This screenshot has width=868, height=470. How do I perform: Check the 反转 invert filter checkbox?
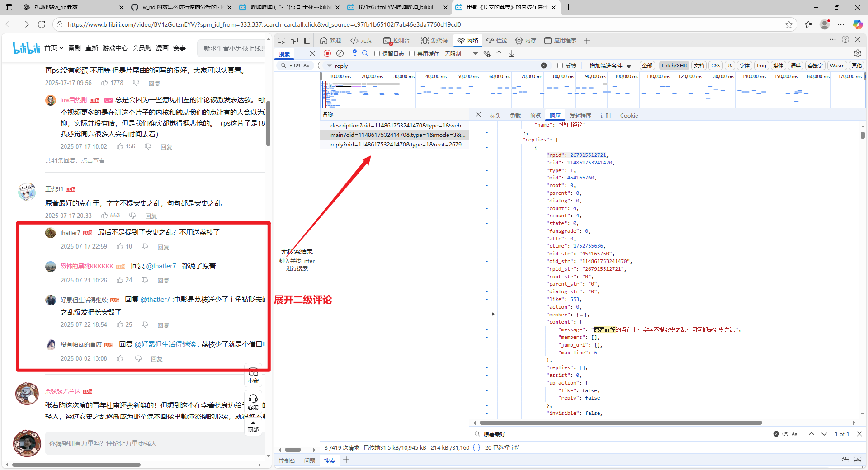[x=560, y=66]
